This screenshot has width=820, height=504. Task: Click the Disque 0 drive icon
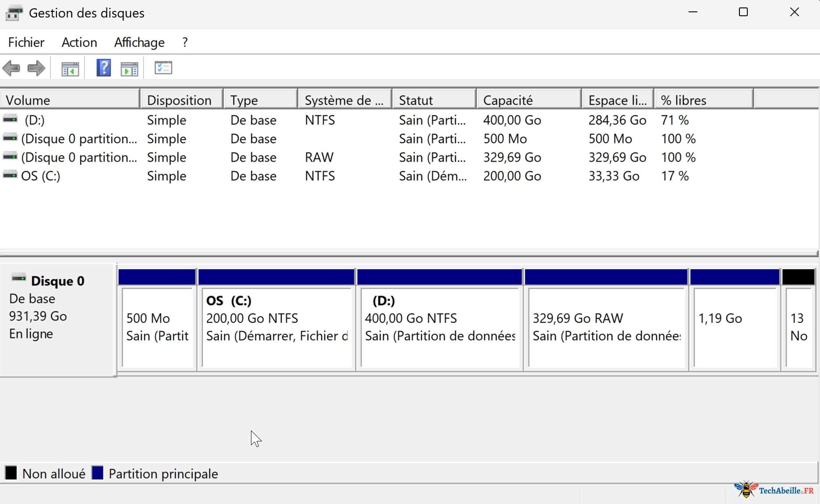[x=19, y=278]
